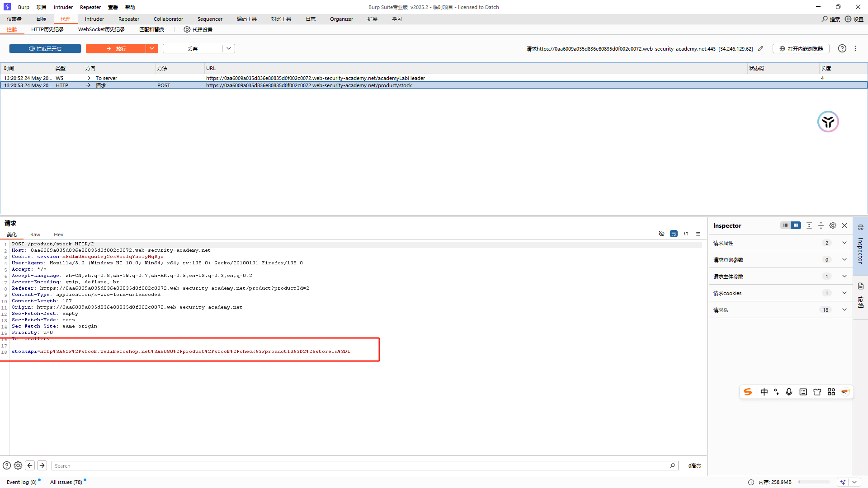Viewport: 868px width, 488px height.
Task: Edit target host pencil icon
Action: [761, 48]
